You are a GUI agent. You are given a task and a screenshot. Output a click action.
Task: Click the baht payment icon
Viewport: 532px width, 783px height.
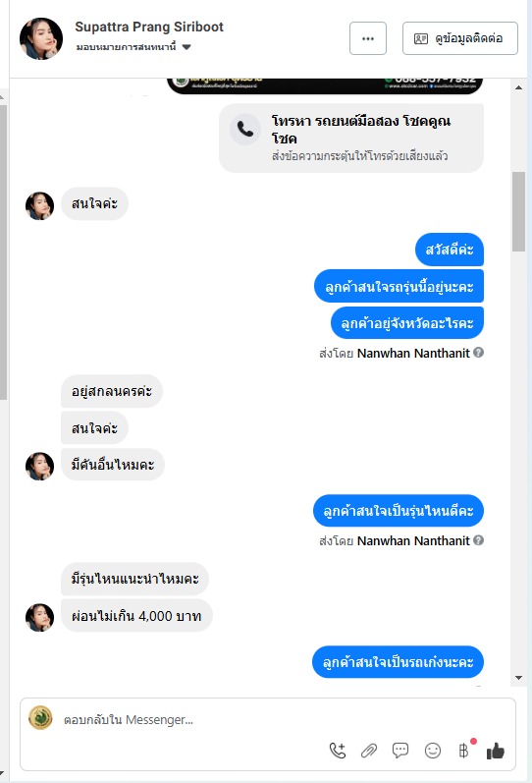[x=463, y=751]
